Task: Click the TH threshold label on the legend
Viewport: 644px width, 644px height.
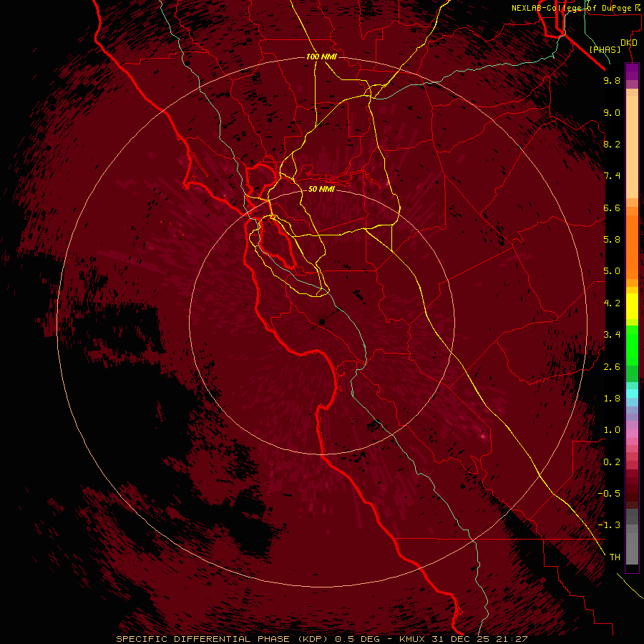Action: 615,557
